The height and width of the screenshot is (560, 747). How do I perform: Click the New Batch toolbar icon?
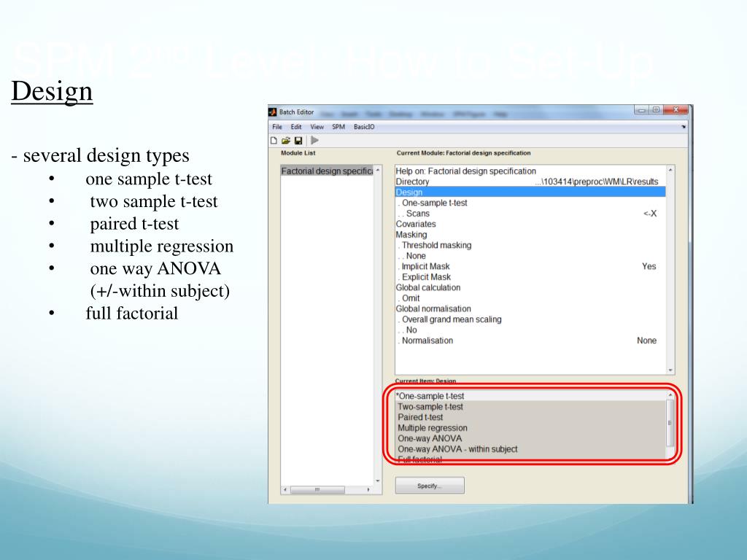pyautogui.click(x=274, y=141)
